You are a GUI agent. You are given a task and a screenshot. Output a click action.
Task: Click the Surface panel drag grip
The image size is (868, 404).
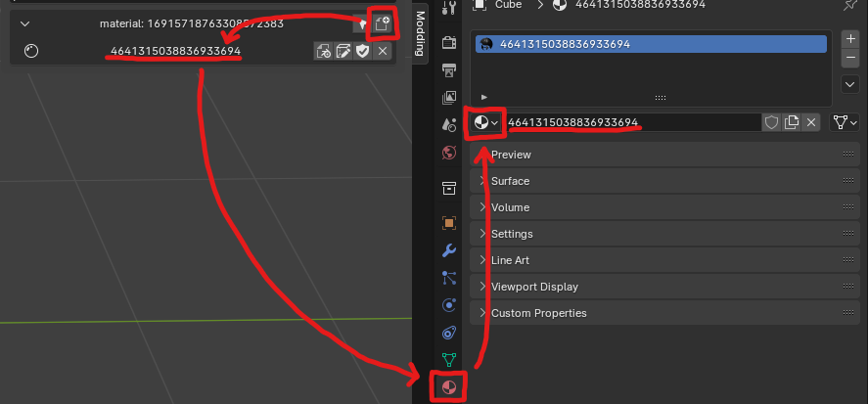847,181
